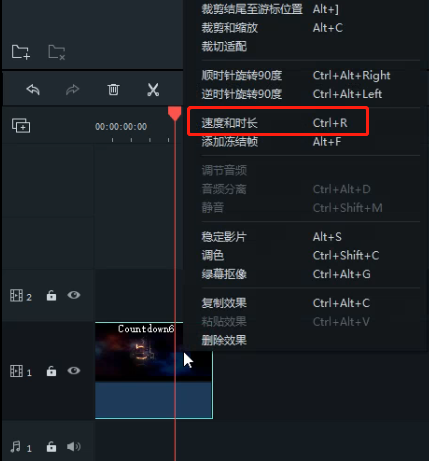429x461 pixels.
Task: Click the add new folder icon
Action: tap(21, 52)
